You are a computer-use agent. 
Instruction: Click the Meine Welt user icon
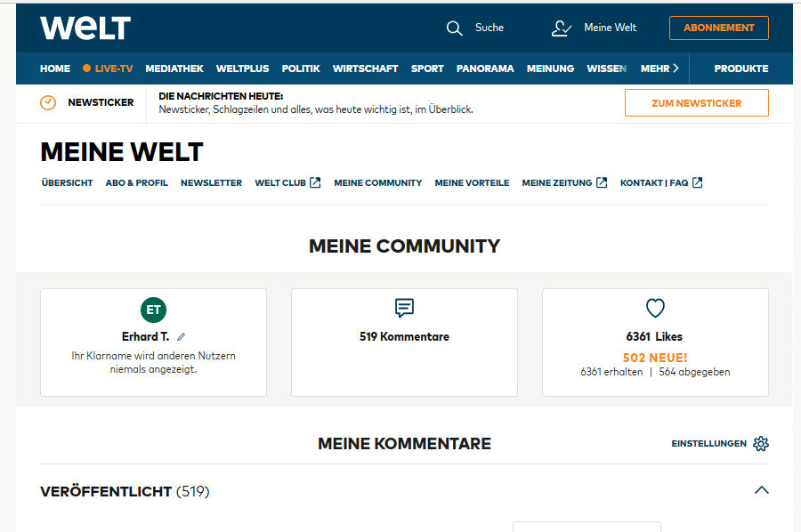coord(562,28)
